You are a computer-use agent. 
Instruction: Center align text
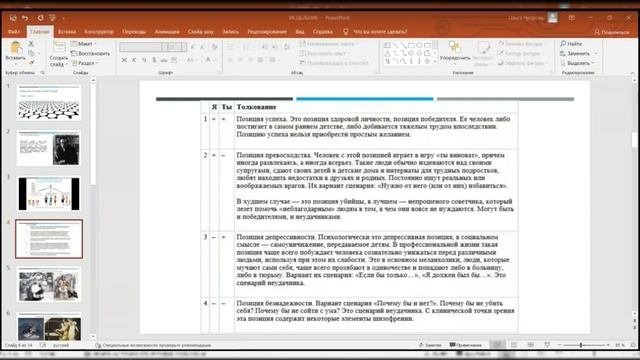(240, 60)
